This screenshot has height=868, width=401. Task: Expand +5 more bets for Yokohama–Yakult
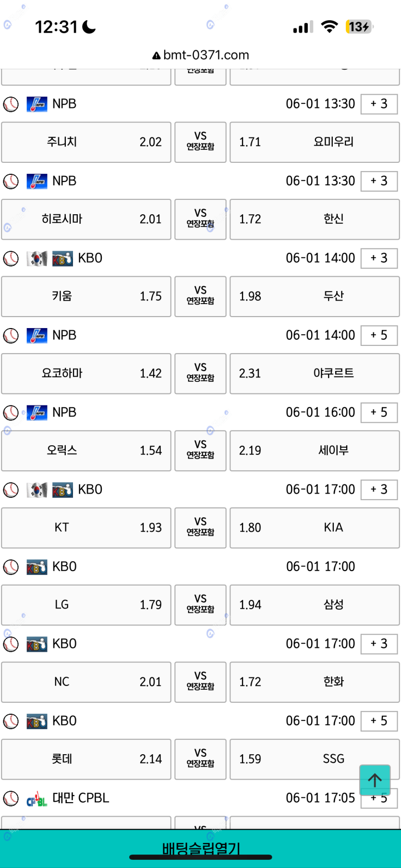(x=379, y=335)
